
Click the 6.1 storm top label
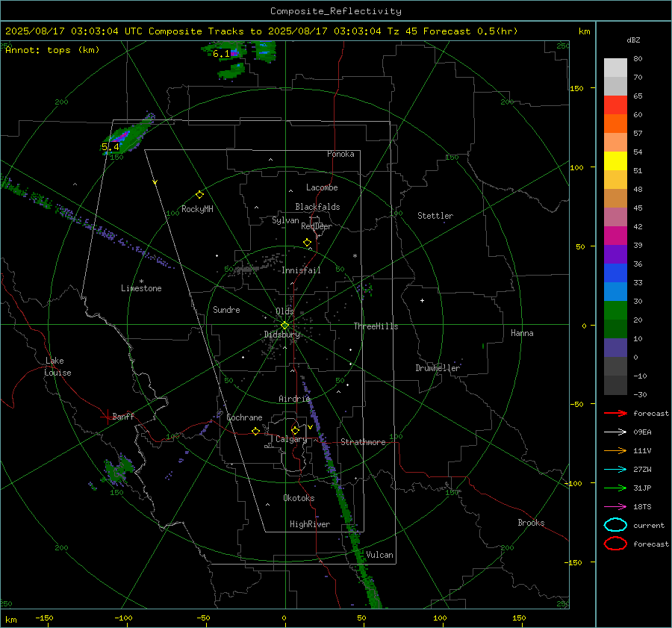[x=221, y=54]
